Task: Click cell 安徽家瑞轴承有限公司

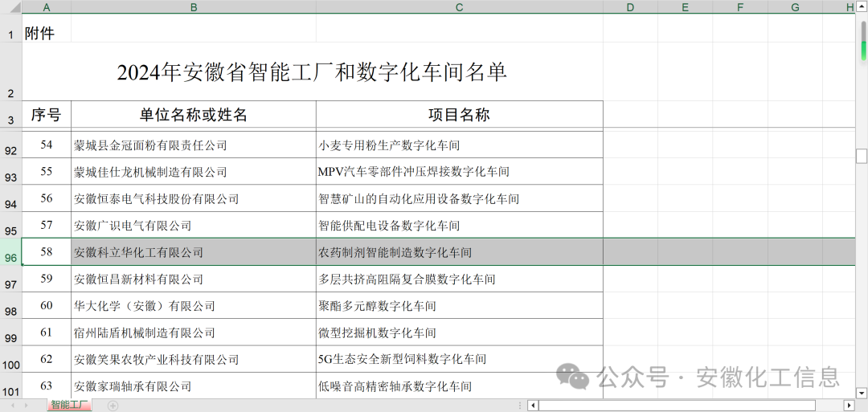Action: pyautogui.click(x=194, y=385)
